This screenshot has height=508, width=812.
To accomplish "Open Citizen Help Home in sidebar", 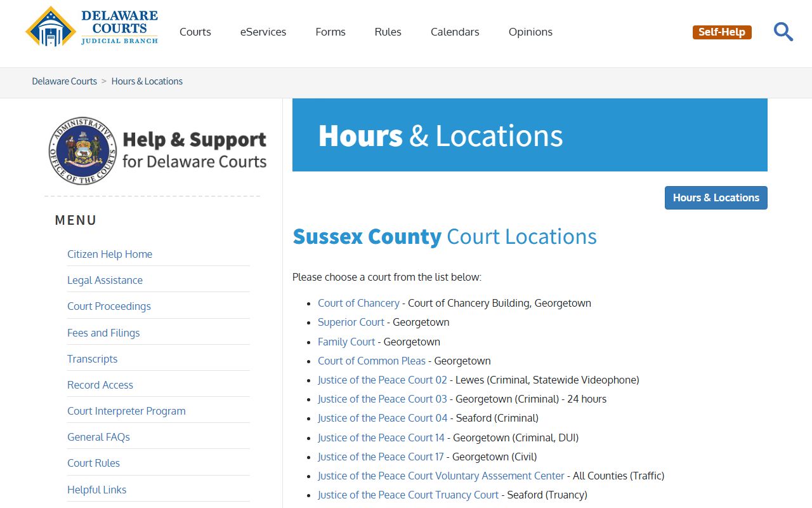I will click(x=110, y=254).
